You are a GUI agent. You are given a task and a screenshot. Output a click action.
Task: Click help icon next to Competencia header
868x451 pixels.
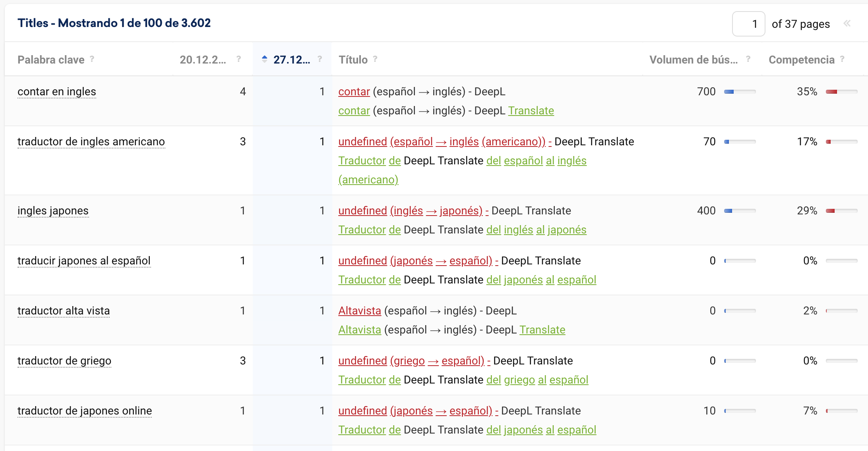842,59
